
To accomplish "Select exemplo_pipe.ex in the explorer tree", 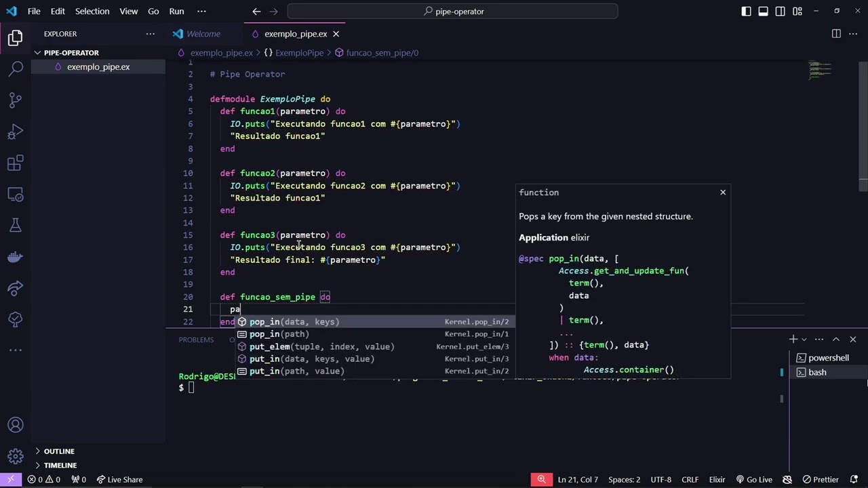I will (98, 67).
